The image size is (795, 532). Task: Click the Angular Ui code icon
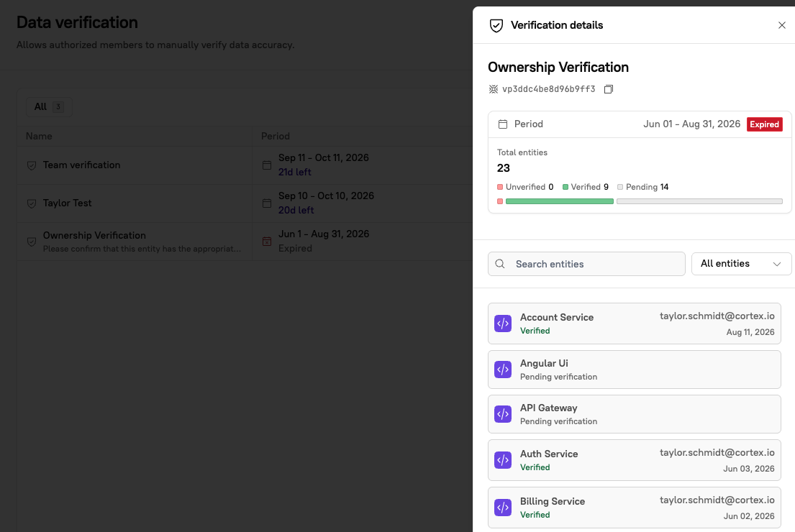click(503, 370)
